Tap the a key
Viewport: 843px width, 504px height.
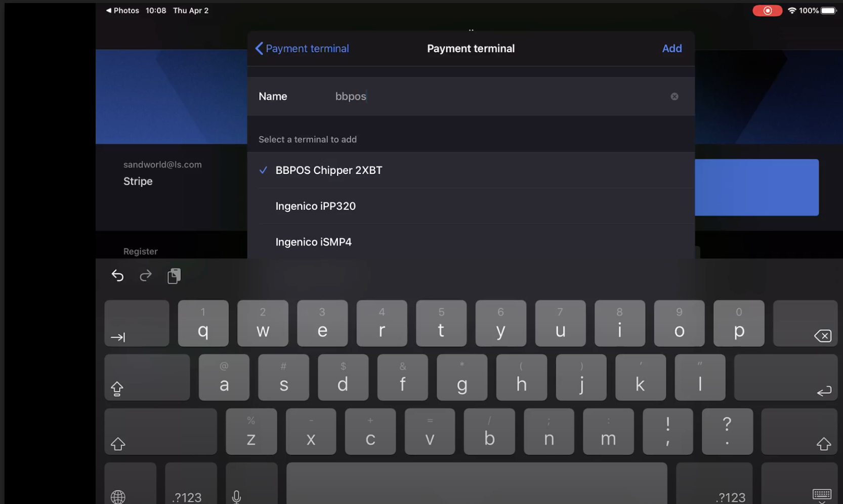[x=224, y=377]
